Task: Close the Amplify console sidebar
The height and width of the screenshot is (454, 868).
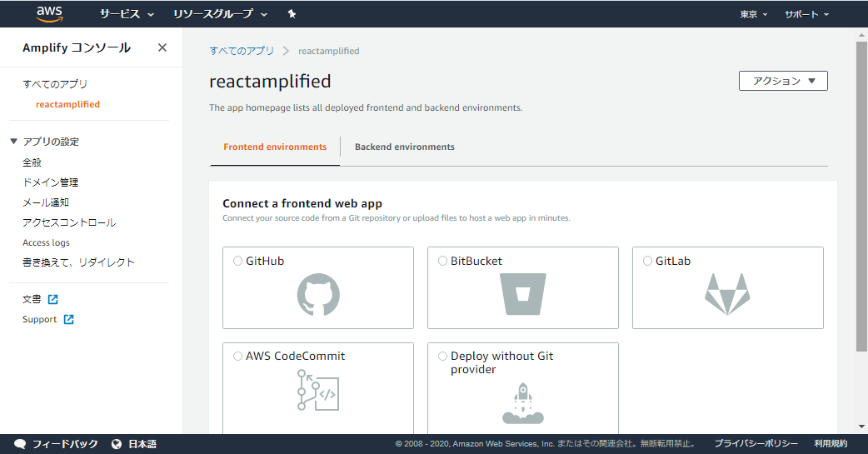Action: (x=162, y=47)
